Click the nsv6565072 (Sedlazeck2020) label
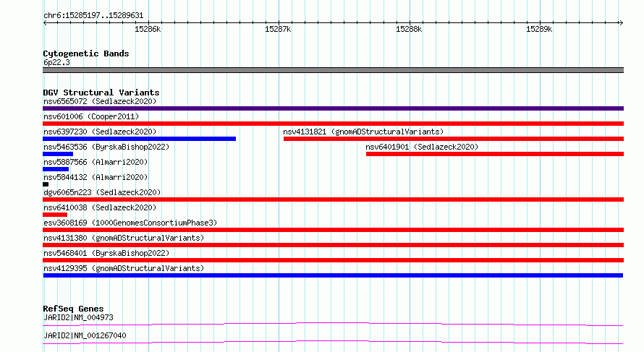This screenshot has width=644, height=352. click(100, 101)
